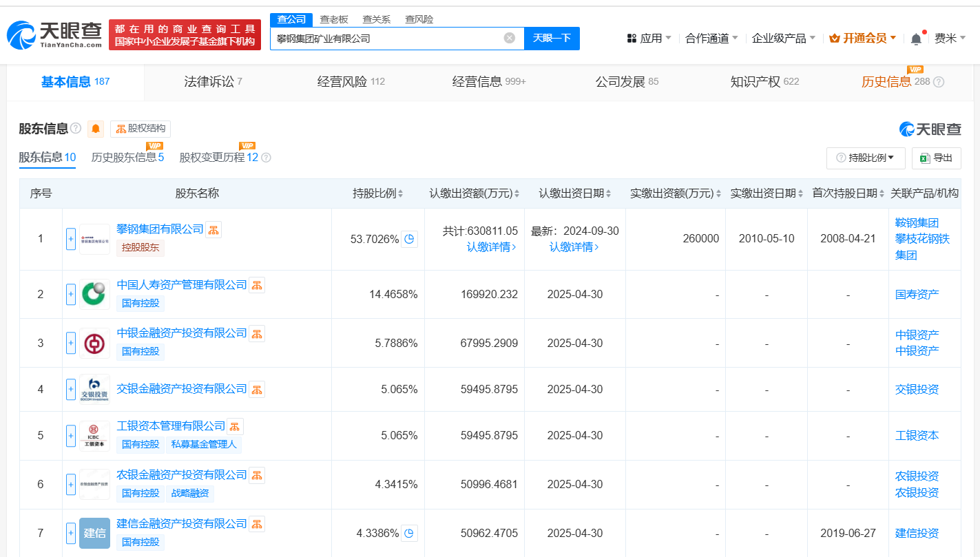980x557 pixels.
Task: Click the 天眼一下 search button
Action: pyautogui.click(x=552, y=39)
